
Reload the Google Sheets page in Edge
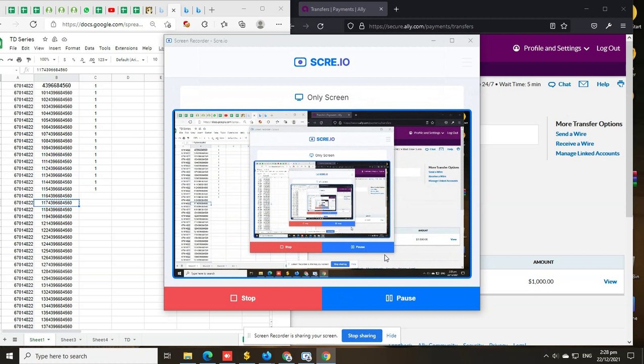click(33, 24)
